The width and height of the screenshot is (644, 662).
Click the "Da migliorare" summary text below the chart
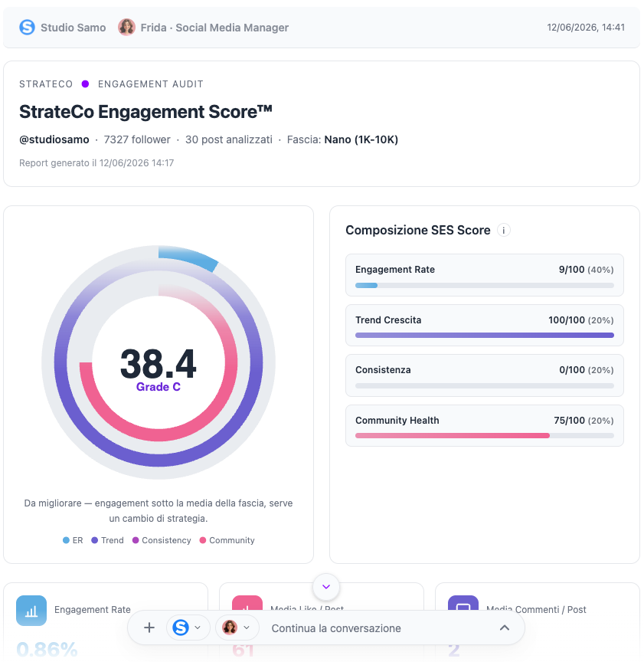pyautogui.click(x=159, y=511)
